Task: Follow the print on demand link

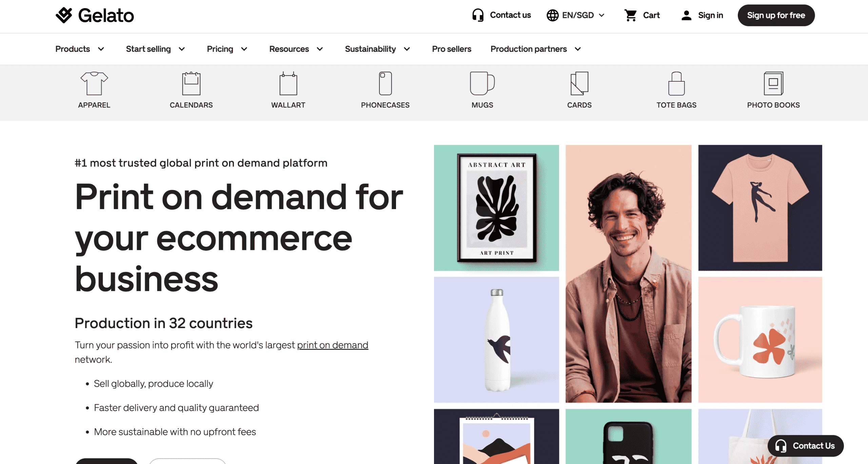Action: coord(332,345)
